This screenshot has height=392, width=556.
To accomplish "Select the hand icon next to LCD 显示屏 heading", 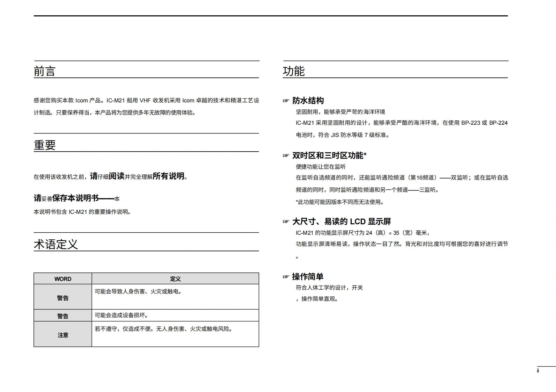I will tap(286, 222).
